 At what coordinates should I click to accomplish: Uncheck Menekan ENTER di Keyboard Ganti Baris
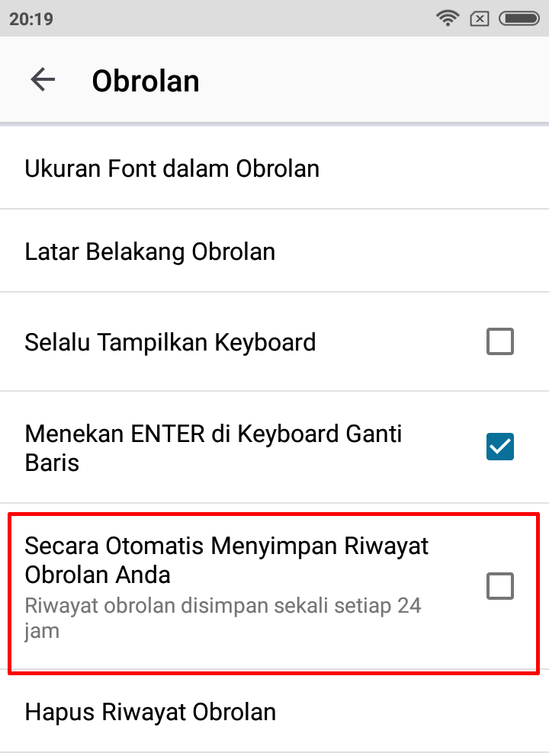(x=500, y=447)
